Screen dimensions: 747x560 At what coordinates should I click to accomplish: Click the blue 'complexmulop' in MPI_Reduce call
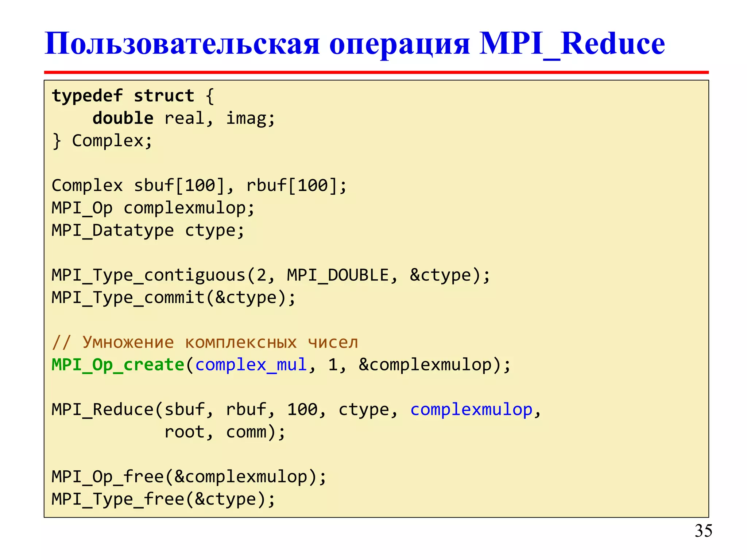472,410
